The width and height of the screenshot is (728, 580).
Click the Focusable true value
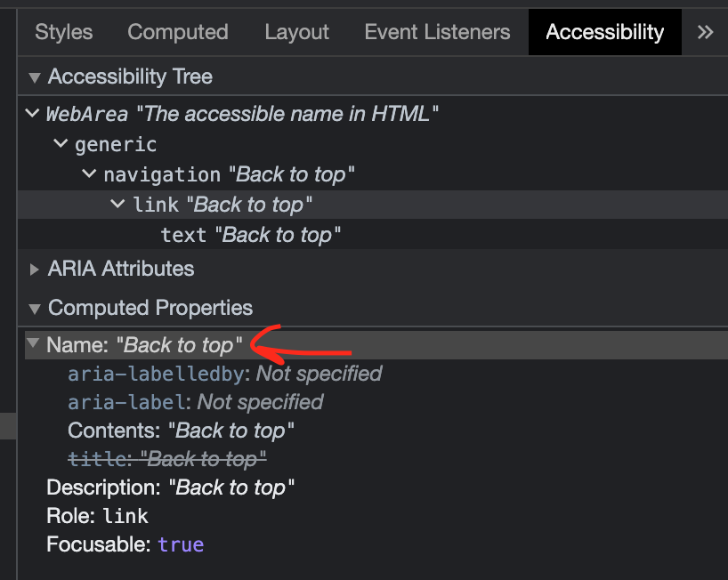tap(181, 544)
